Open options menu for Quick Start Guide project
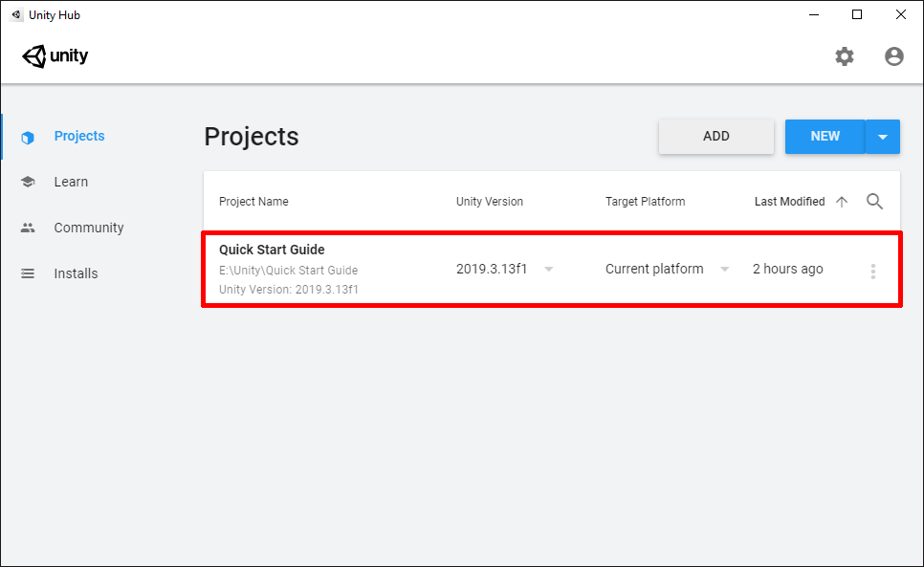924x567 pixels. (x=873, y=271)
